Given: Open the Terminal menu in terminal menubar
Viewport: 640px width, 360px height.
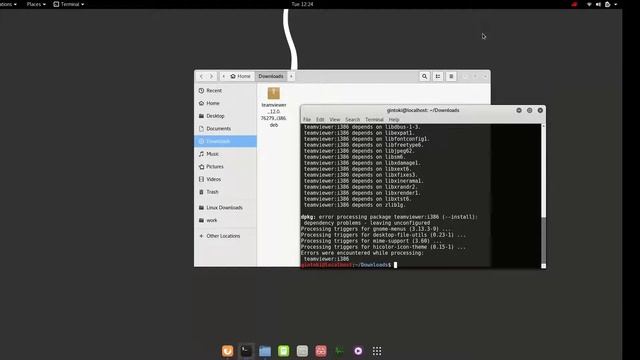Looking at the screenshot, I should point(374,120).
